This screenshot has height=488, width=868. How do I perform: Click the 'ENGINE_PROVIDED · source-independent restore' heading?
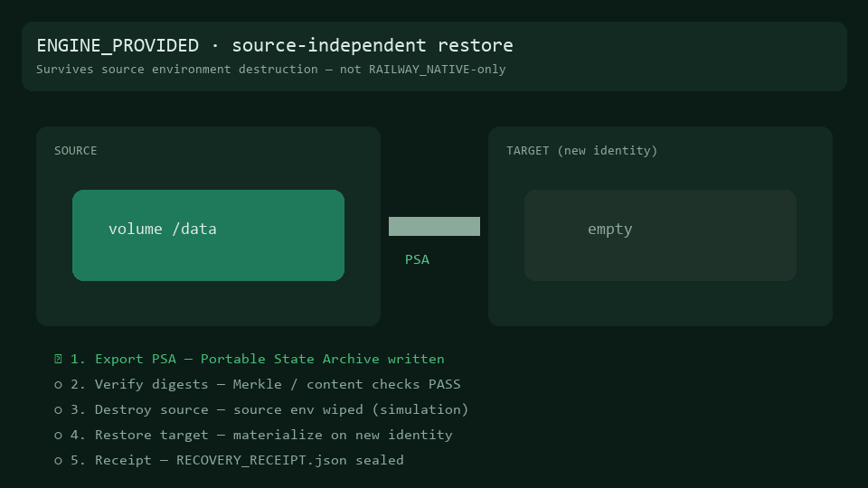coord(275,45)
